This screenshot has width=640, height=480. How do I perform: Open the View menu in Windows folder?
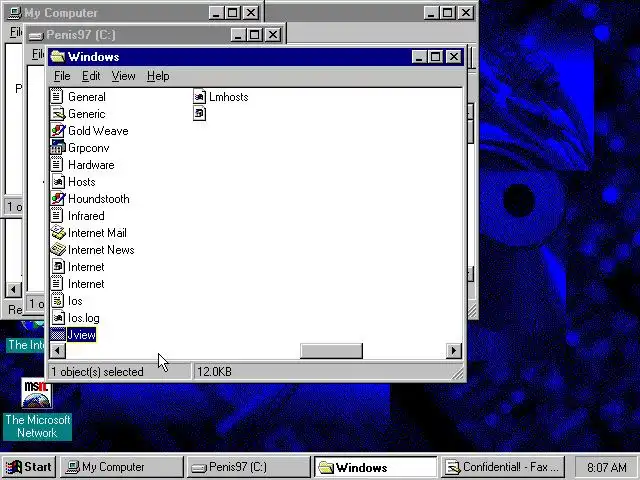(x=123, y=76)
